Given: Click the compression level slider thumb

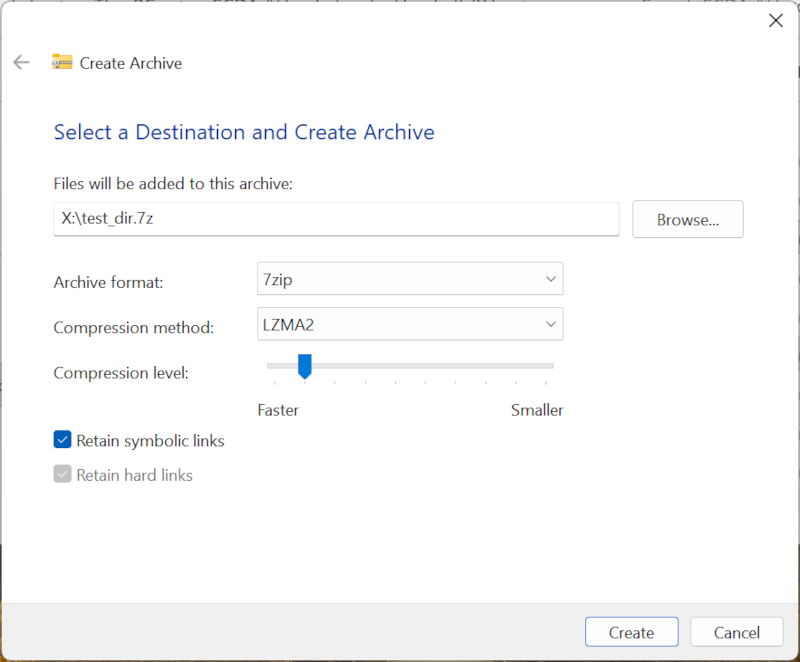Looking at the screenshot, I should point(305,366).
